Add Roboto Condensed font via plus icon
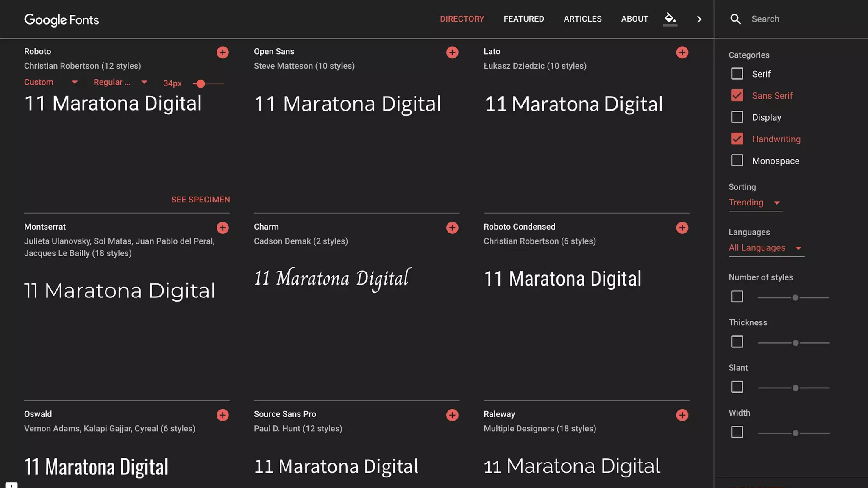The height and width of the screenshot is (488, 868). click(682, 228)
